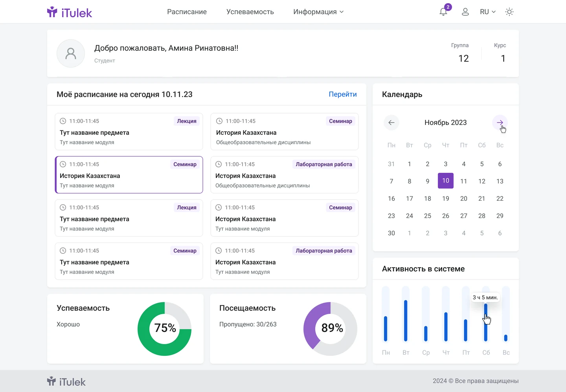Click the Вс activity bar
Image resolution: width=566 pixels, height=392 pixels.
point(506,338)
